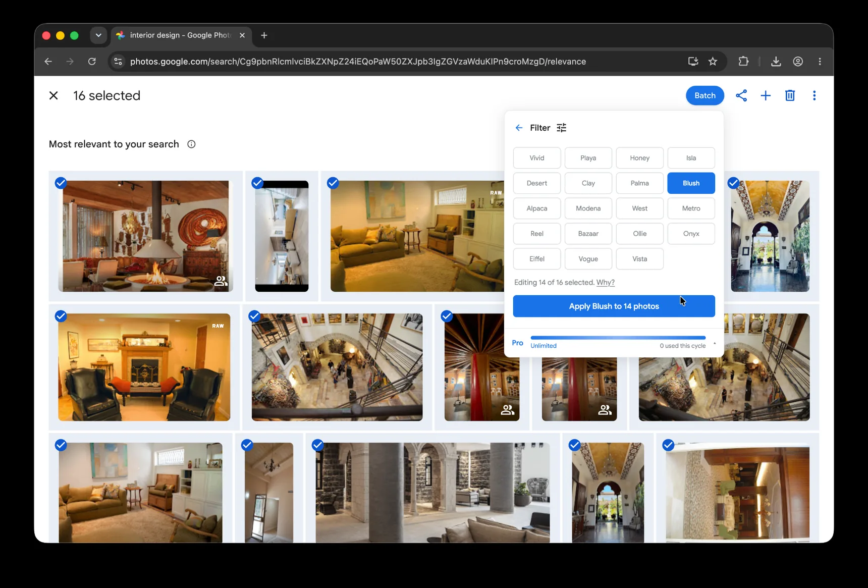Open the Chrome profile icon

click(x=798, y=62)
